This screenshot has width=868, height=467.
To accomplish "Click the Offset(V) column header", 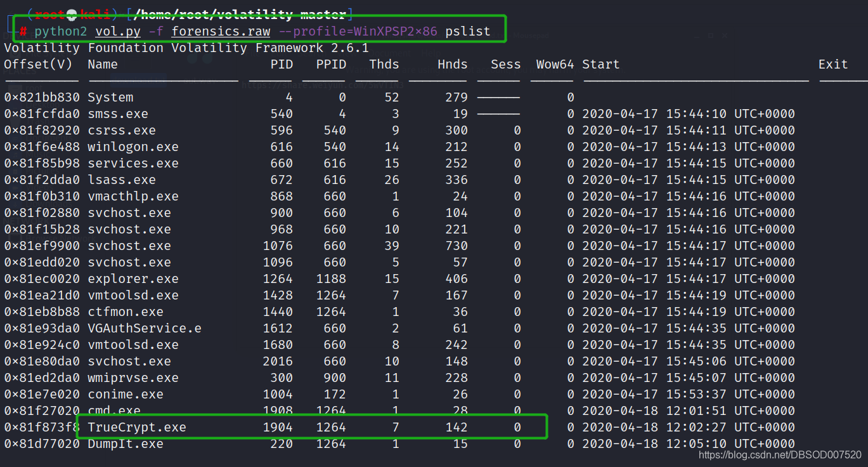I will tap(38, 64).
